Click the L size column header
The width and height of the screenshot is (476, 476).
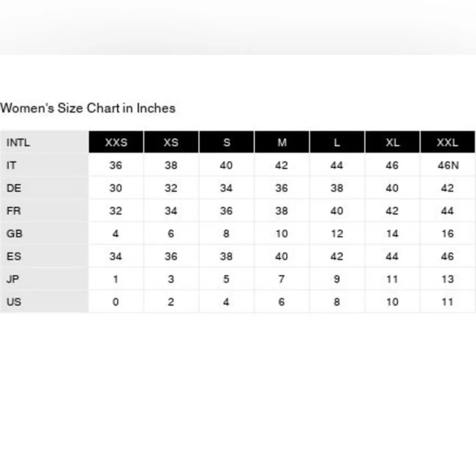pos(337,143)
